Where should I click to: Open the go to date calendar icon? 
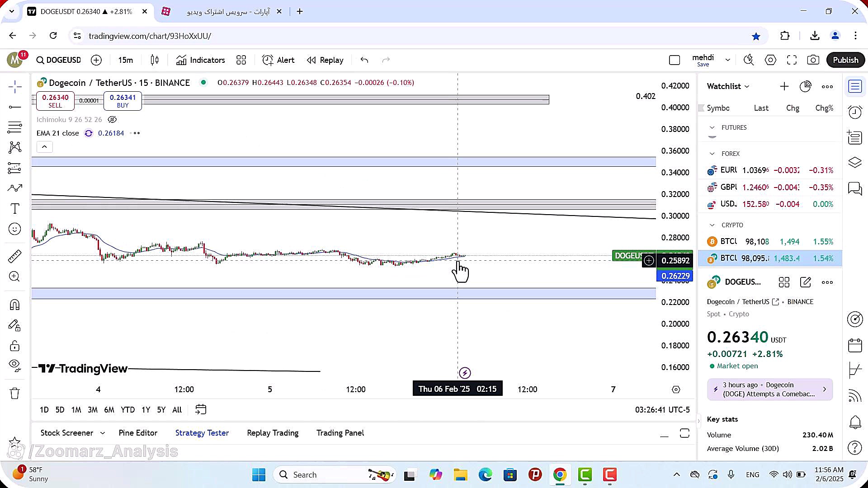click(201, 410)
